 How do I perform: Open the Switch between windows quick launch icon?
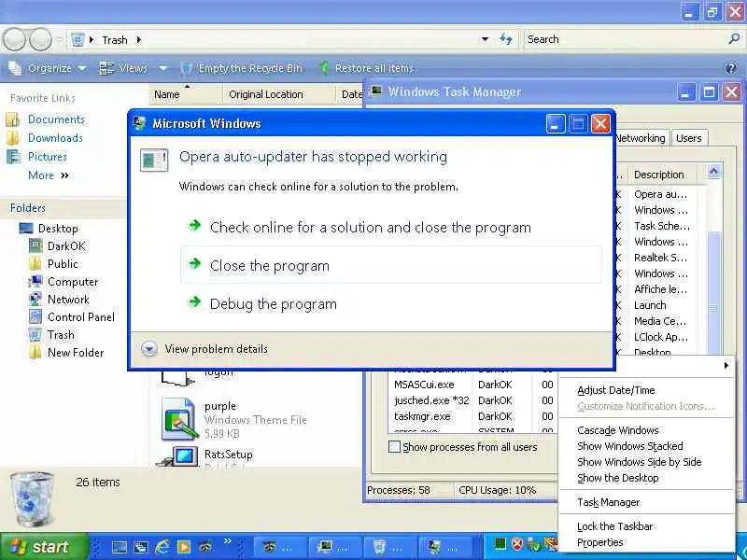[141, 547]
